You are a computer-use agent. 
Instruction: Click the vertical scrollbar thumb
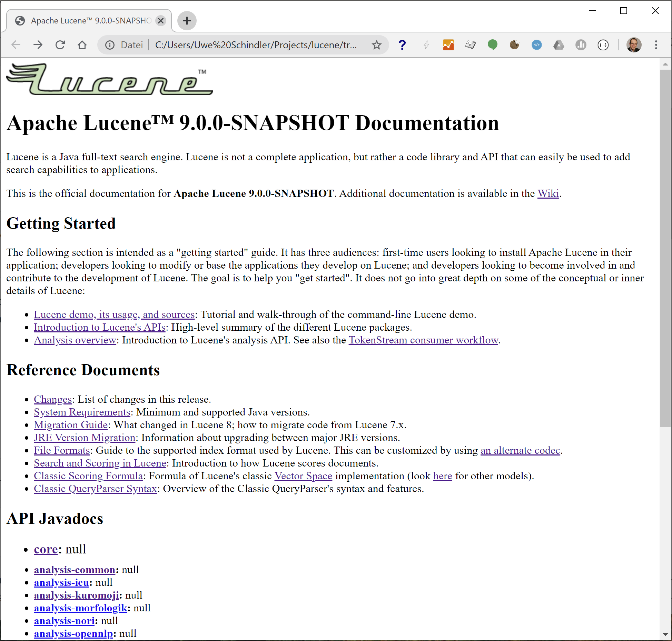(665, 248)
